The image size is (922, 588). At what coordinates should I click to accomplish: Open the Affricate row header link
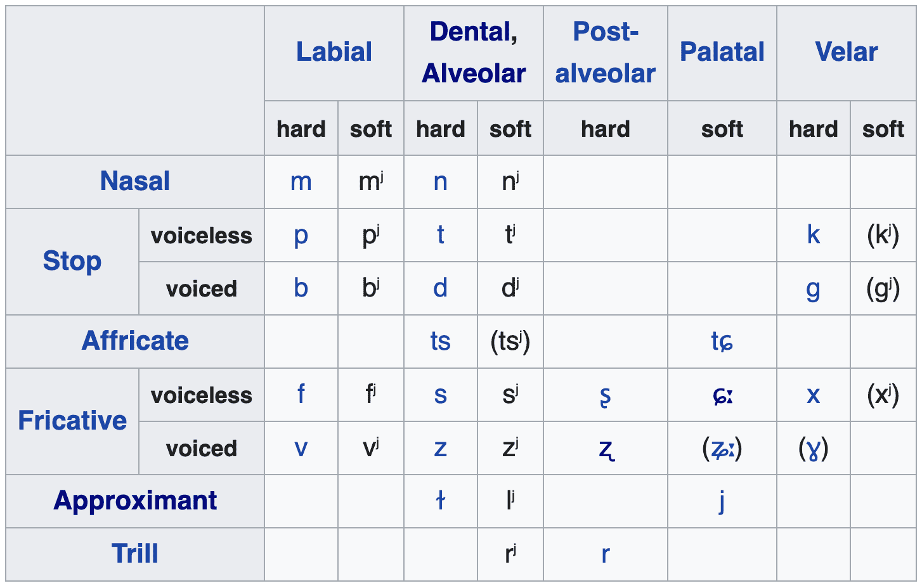pyautogui.click(x=135, y=341)
